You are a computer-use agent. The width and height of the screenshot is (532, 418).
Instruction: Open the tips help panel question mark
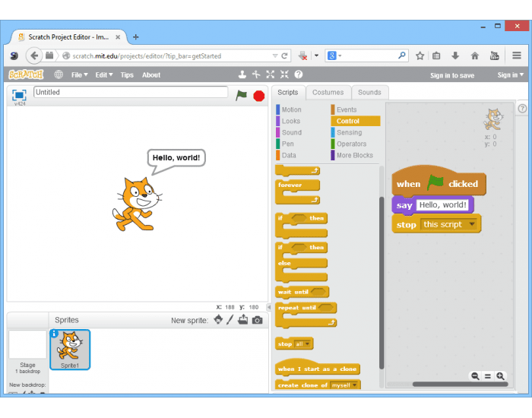(523, 109)
